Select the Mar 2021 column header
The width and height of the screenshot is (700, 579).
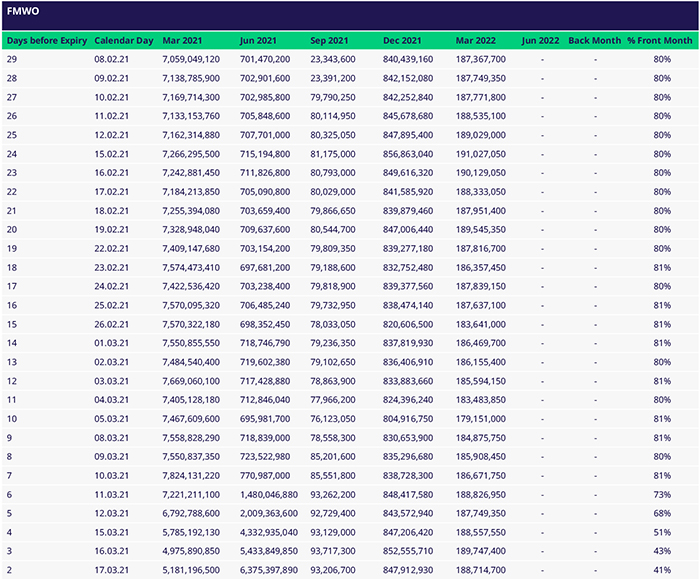pos(182,41)
